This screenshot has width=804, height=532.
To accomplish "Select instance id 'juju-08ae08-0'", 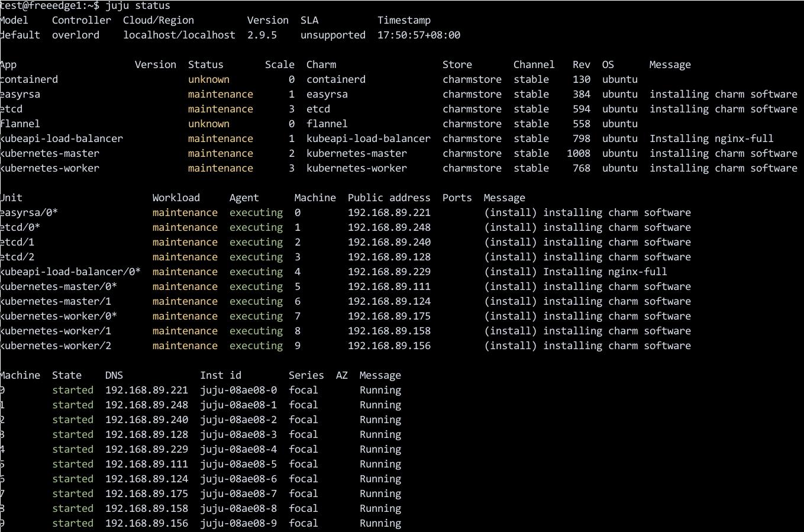I will click(238, 390).
